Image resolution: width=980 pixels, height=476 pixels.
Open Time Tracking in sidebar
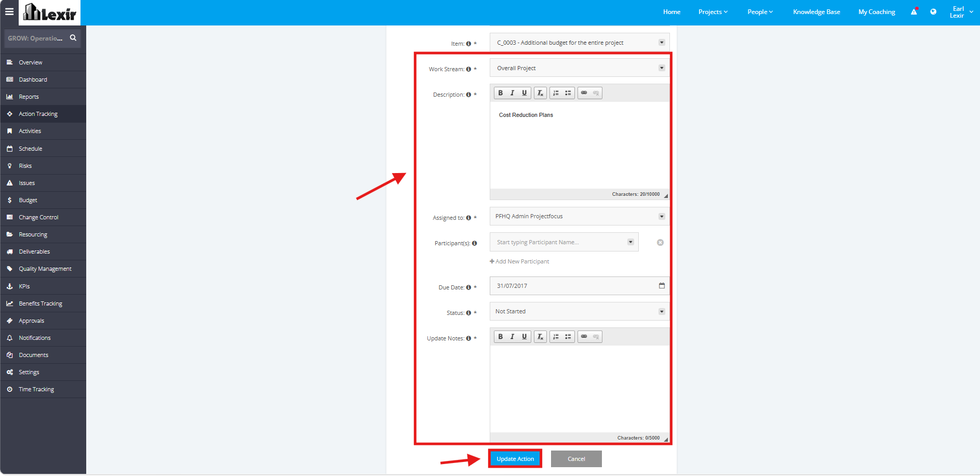pos(43,389)
